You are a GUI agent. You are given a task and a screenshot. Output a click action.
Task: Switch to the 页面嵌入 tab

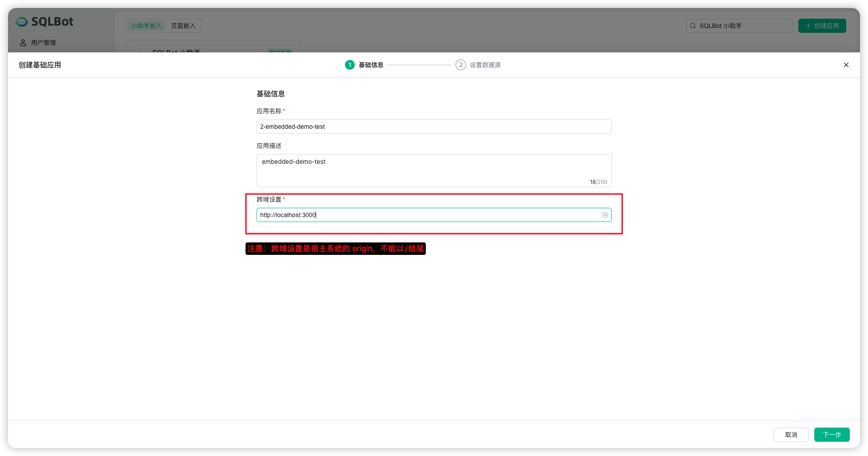point(183,26)
